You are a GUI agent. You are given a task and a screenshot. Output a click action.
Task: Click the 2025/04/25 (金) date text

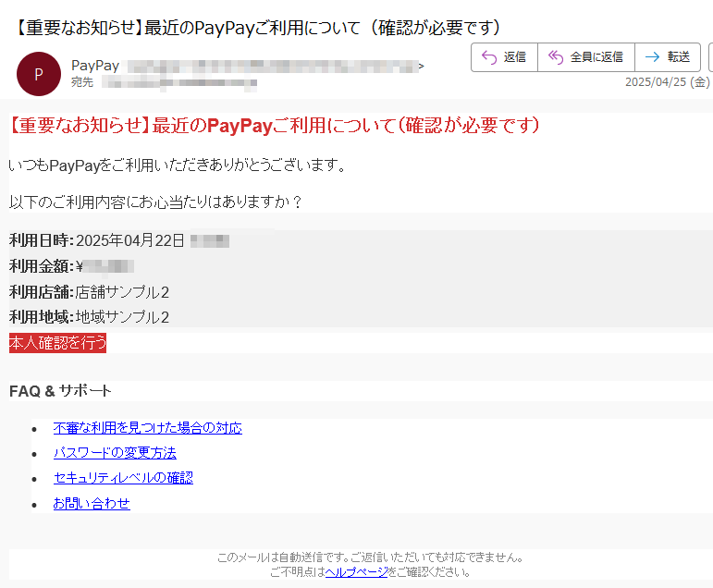click(668, 82)
